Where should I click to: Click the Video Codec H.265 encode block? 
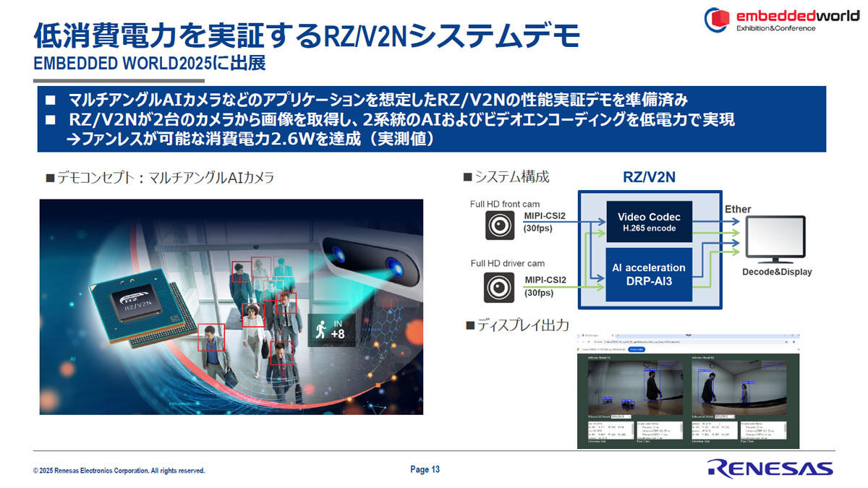[x=649, y=222]
